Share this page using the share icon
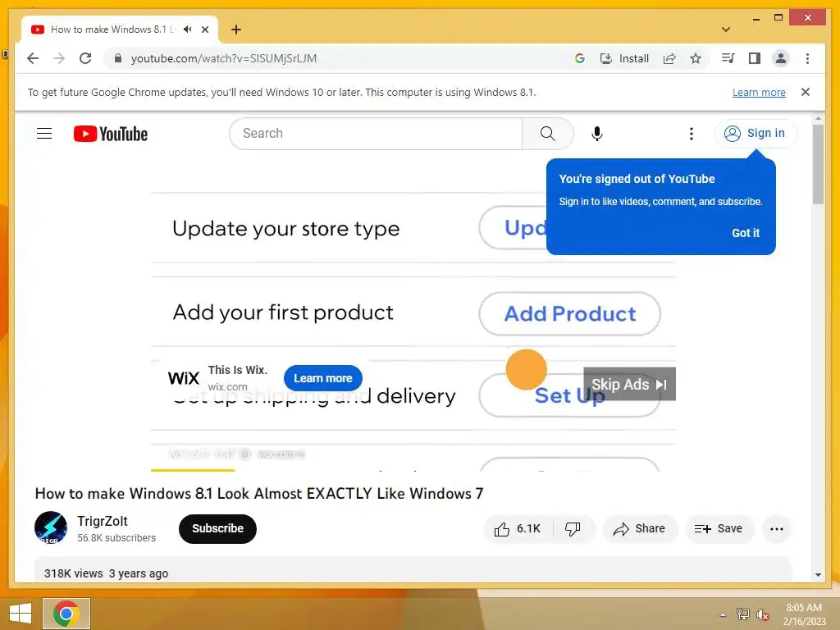Image resolution: width=840 pixels, height=630 pixels. [x=669, y=58]
